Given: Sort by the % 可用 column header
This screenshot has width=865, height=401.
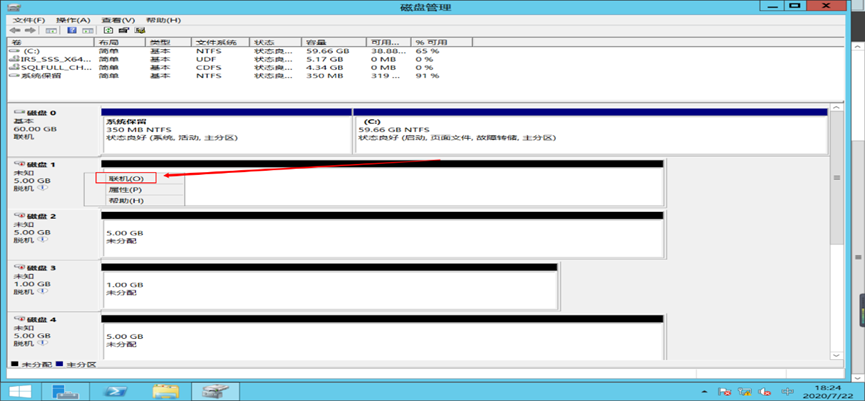Looking at the screenshot, I should (441, 42).
